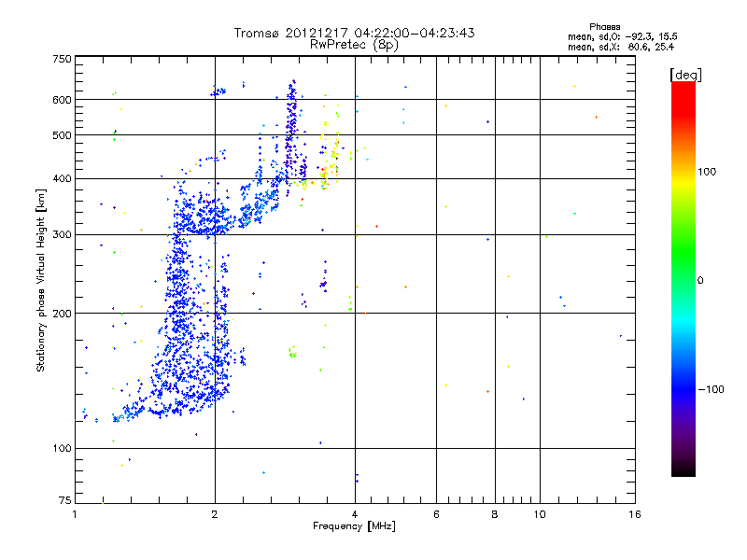Click the y-axis tick label '600'
This screenshot has height=560, width=747.
(x=63, y=100)
